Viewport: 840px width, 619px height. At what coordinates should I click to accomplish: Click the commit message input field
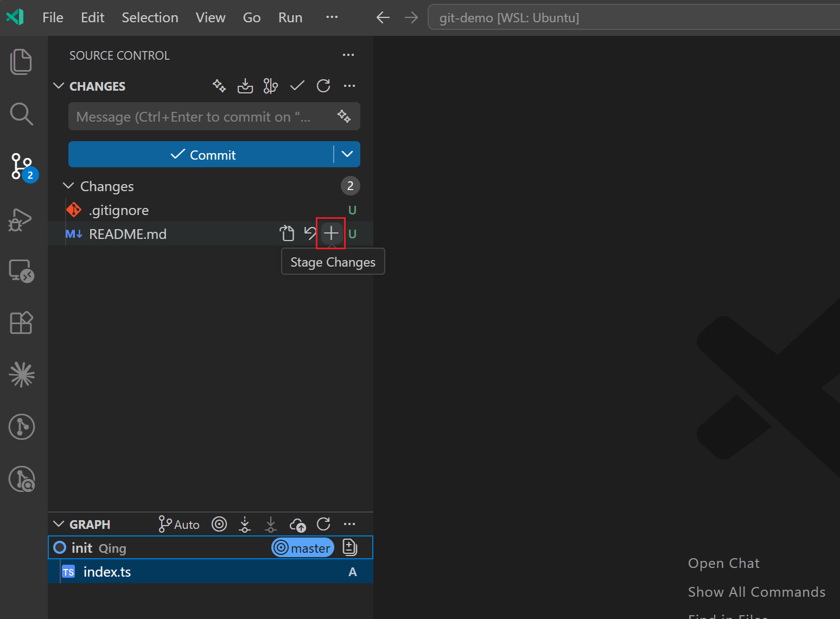(x=214, y=116)
